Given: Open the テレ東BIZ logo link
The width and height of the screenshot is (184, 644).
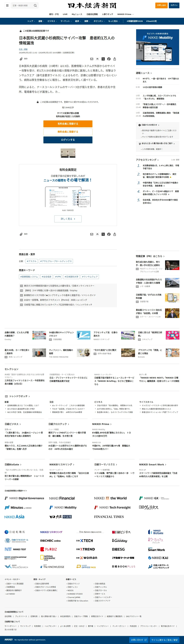Looking at the screenshot, I should tap(48, 549).
